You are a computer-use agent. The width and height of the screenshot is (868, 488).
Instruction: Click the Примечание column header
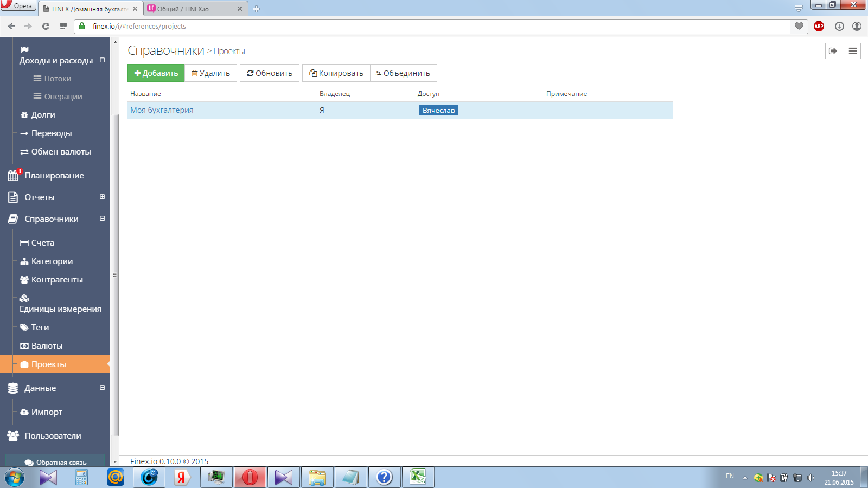566,94
